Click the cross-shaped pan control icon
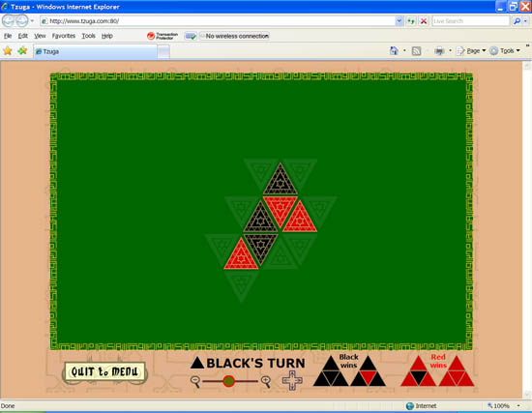 point(292,380)
